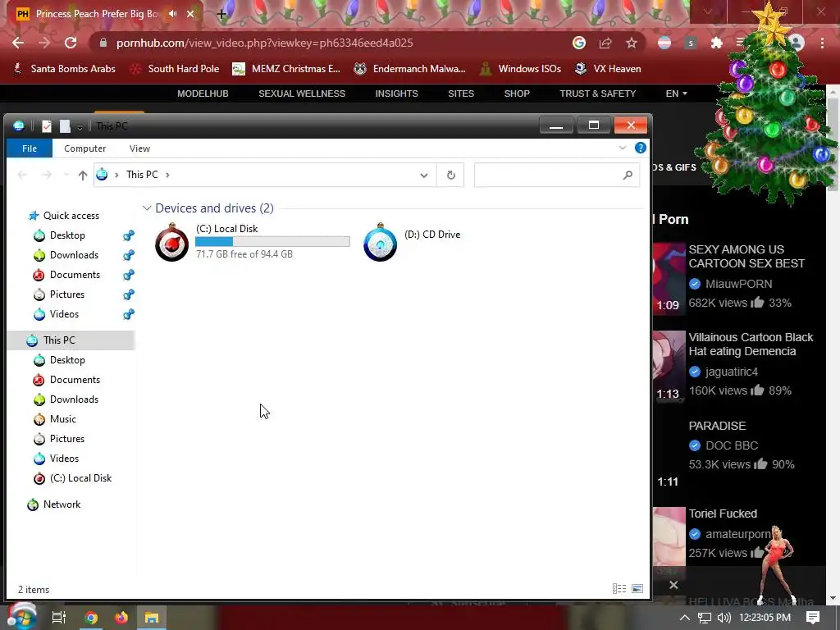
Task: Open the Extensions puzzle piece icon
Action: (717, 43)
